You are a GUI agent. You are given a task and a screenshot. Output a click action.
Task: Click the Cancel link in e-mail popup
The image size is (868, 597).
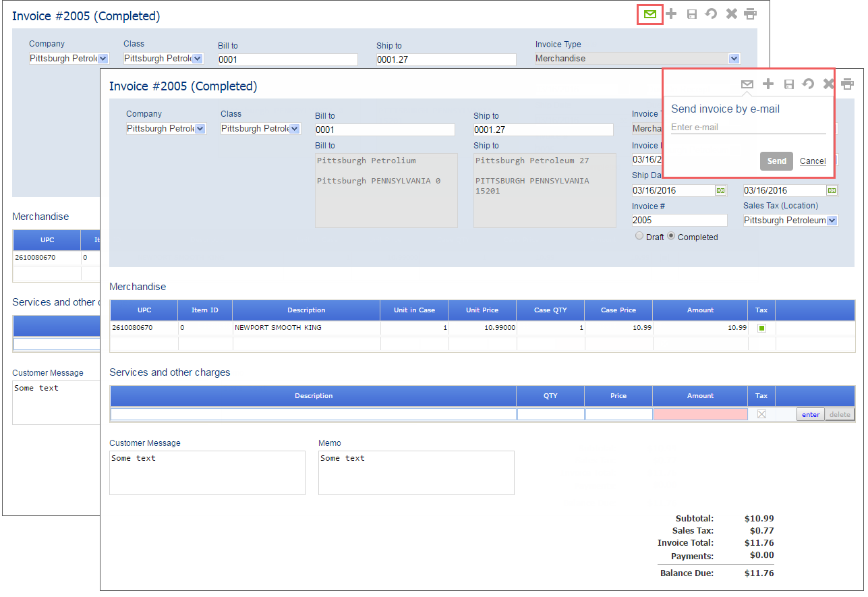813,161
